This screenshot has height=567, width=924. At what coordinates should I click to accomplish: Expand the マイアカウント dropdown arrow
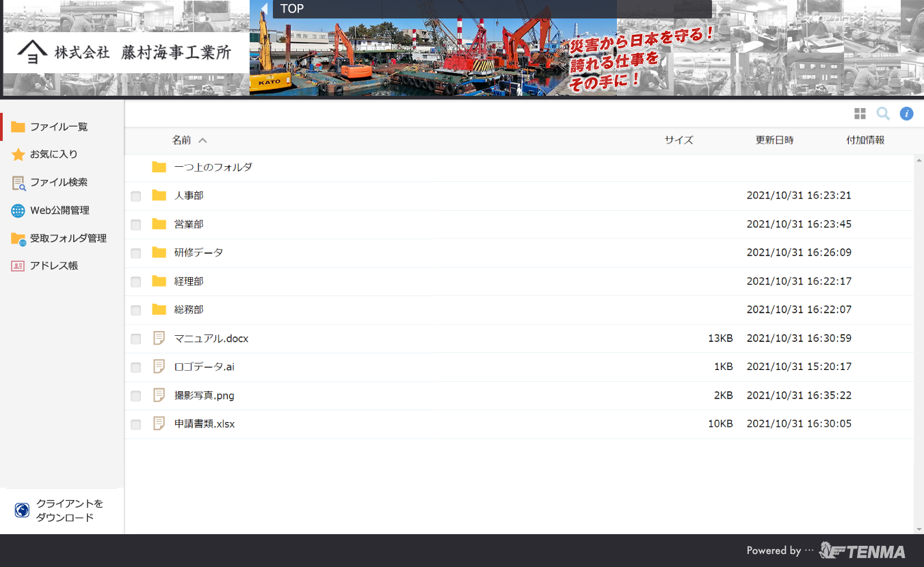908,20
